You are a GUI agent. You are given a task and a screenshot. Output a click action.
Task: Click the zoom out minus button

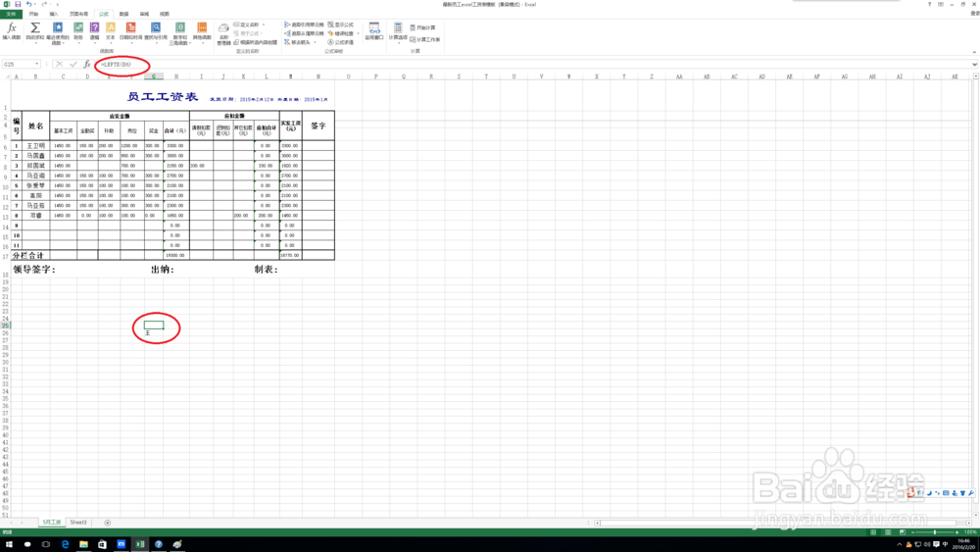tap(913, 532)
